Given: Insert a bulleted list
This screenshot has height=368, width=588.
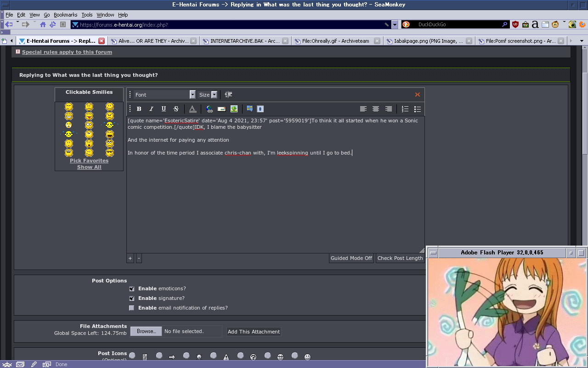Looking at the screenshot, I should 417,109.
